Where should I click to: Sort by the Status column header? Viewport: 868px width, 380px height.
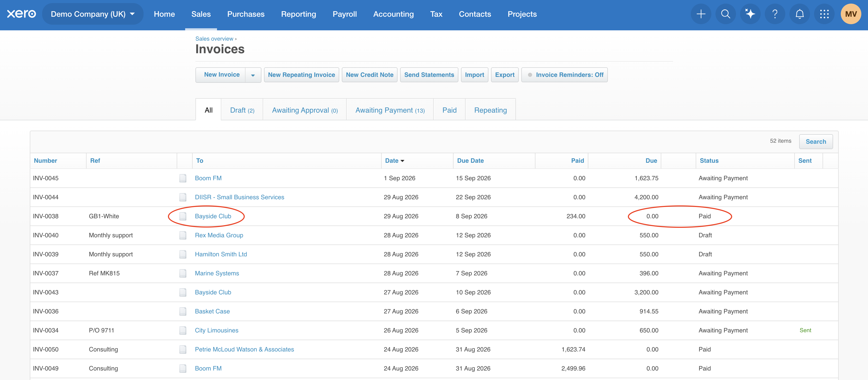pyautogui.click(x=709, y=161)
